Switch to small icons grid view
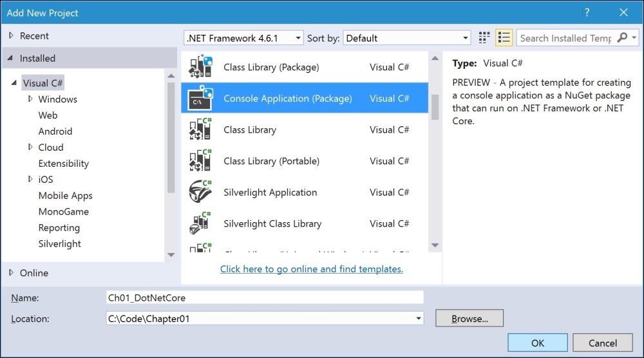The height and width of the screenshot is (358, 644). [x=484, y=38]
